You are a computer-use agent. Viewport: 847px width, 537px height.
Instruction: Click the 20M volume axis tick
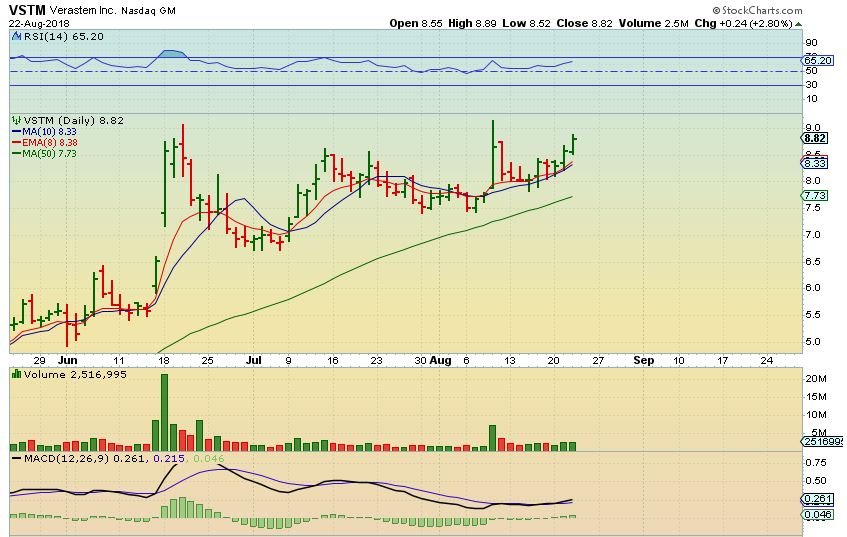pos(816,379)
